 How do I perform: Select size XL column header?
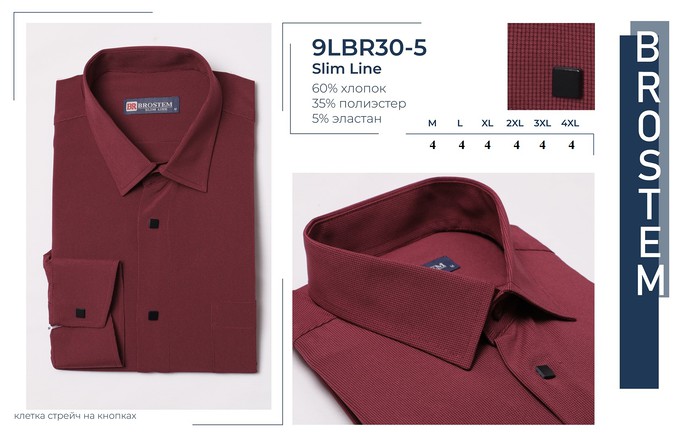point(487,123)
